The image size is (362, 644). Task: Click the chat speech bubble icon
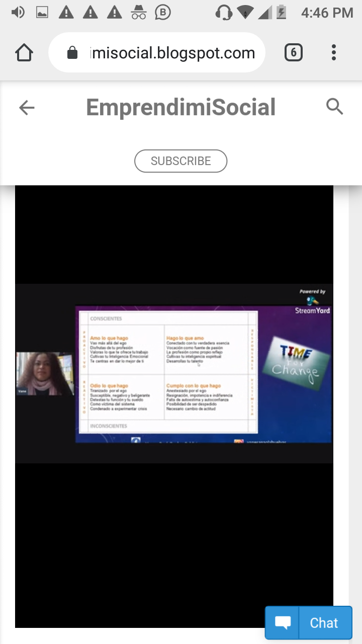[283, 623]
